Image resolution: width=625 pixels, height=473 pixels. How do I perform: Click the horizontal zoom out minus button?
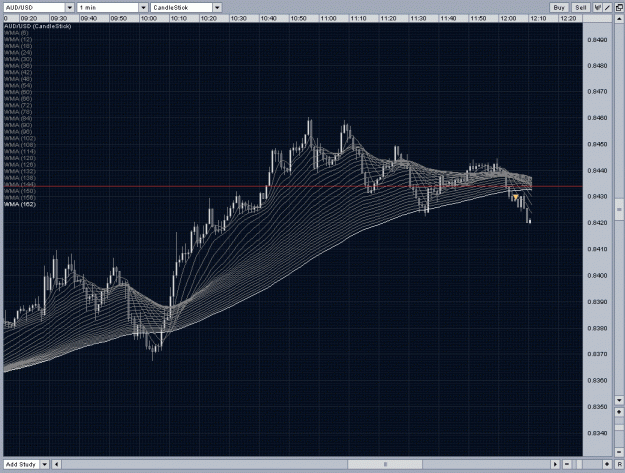566,464
